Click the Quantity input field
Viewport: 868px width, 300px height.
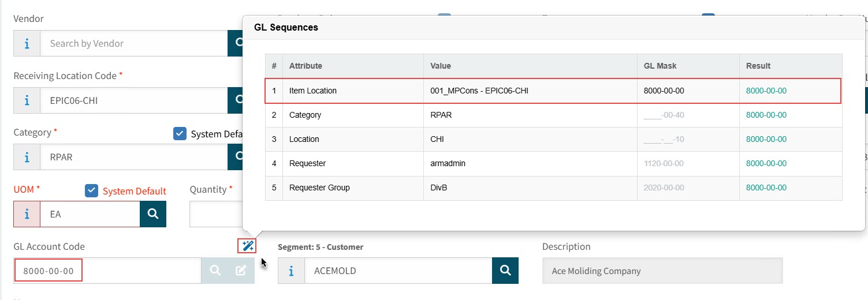215,214
